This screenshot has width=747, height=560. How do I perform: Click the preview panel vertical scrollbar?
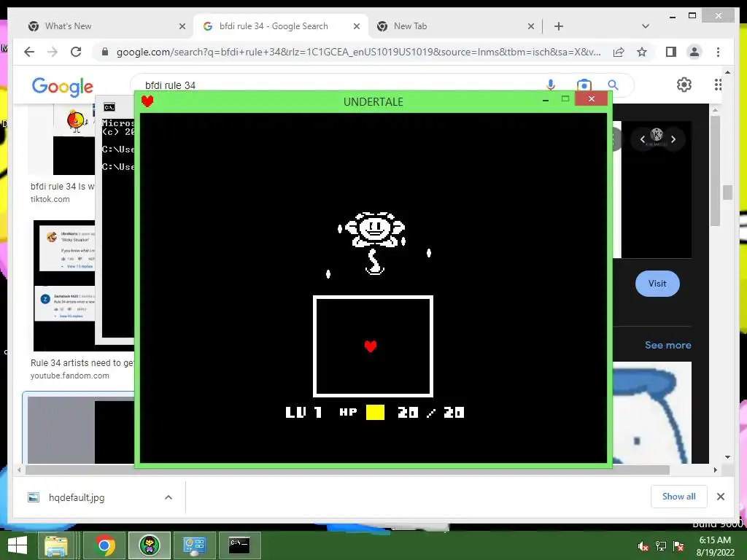[x=715, y=171]
